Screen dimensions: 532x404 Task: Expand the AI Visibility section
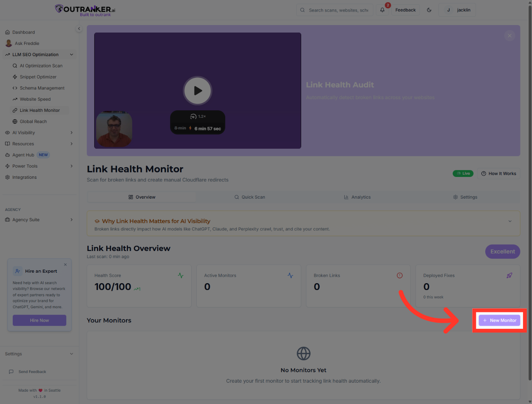40,133
